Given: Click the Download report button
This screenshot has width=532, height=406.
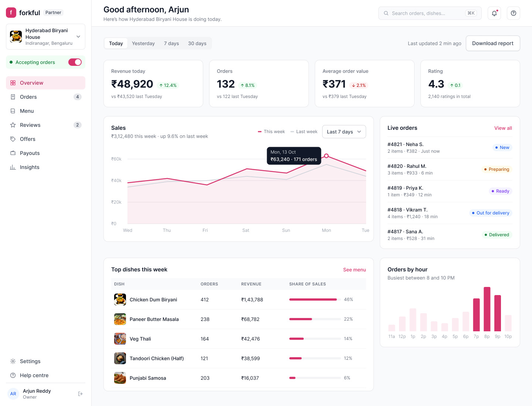Looking at the screenshot, I should 493,43.
